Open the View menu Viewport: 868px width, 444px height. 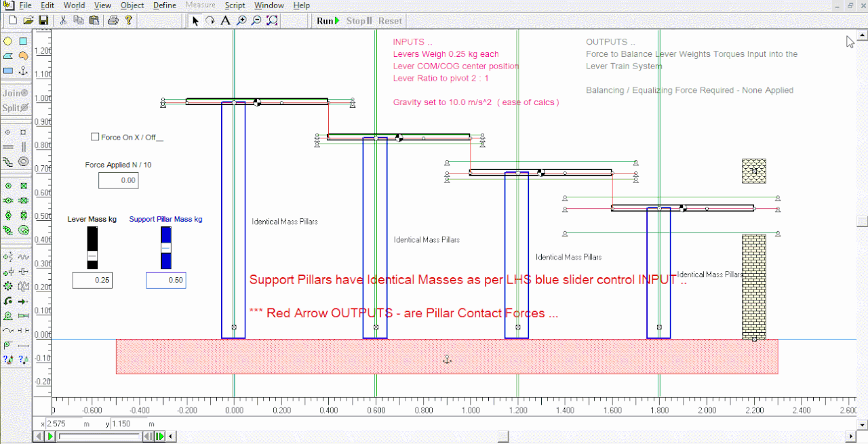coord(102,5)
